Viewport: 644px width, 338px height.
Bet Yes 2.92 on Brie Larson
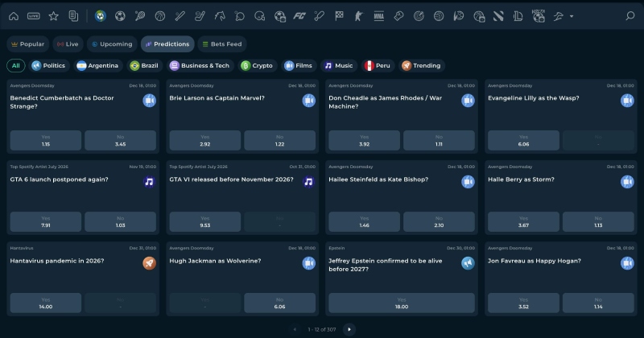(x=205, y=141)
